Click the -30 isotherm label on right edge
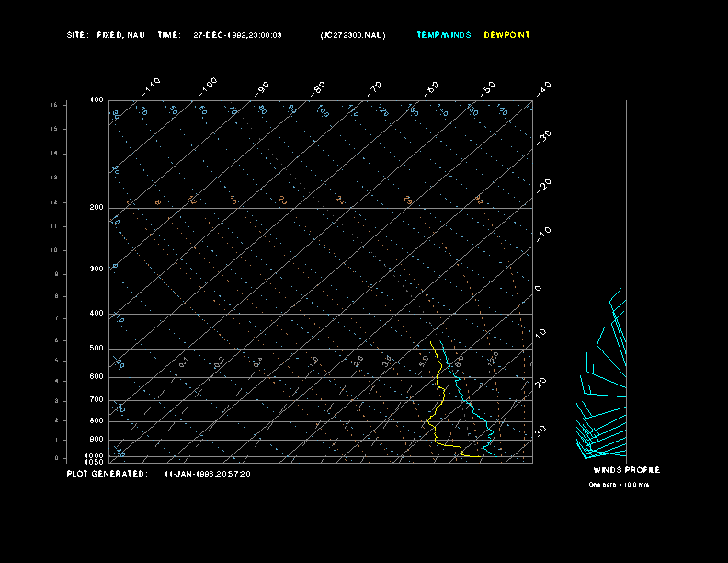Image resolution: width=728 pixels, height=563 pixels. 544,137
